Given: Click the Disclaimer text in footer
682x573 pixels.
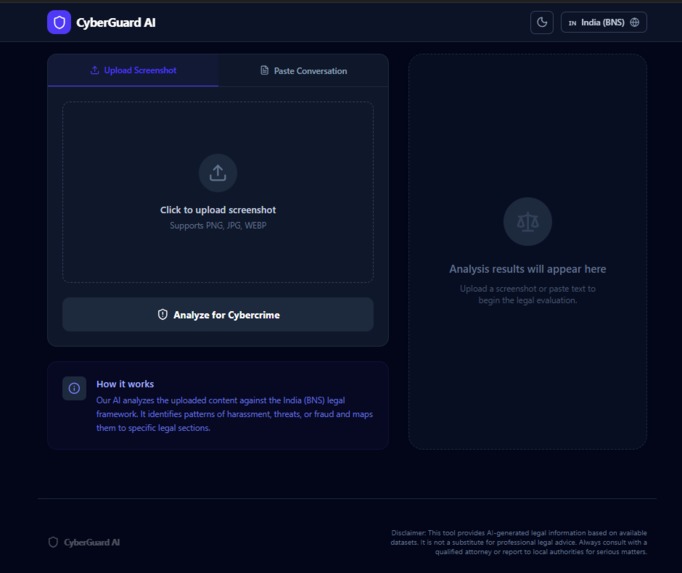Looking at the screenshot, I should [x=518, y=542].
